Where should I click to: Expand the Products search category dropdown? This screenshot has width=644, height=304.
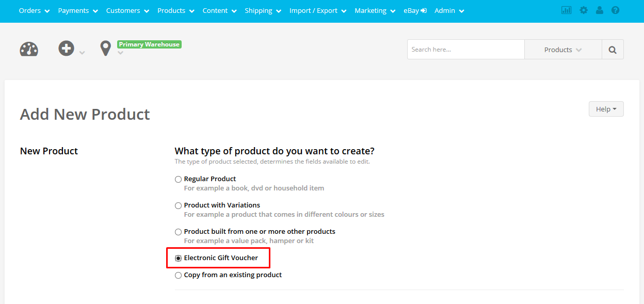[563, 50]
